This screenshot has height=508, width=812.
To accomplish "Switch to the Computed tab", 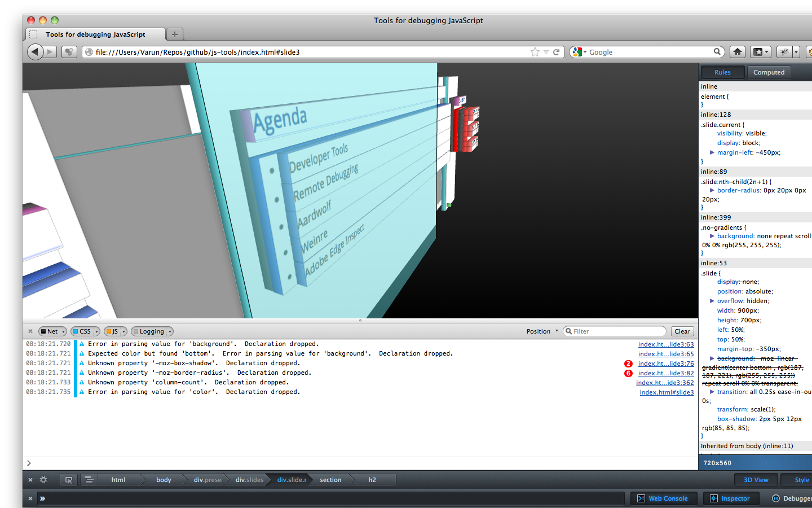I will coord(769,72).
